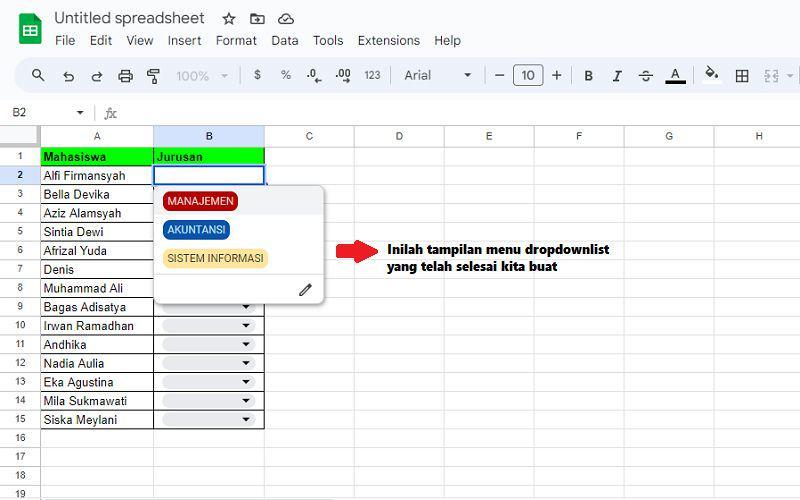Open dropdown for Eka Agustina row

pyautogui.click(x=246, y=382)
